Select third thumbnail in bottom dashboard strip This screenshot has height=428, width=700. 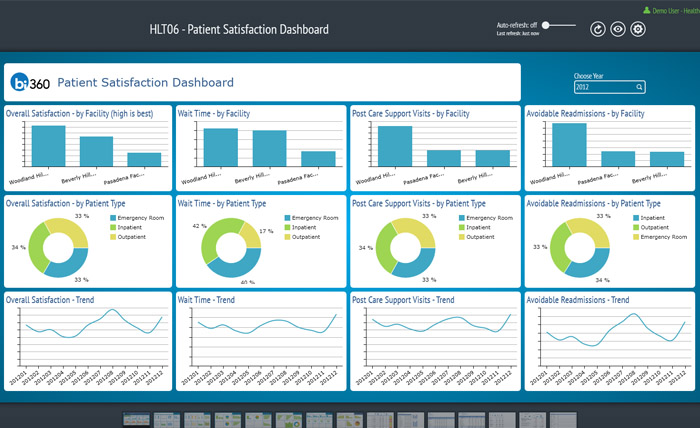[197, 420]
